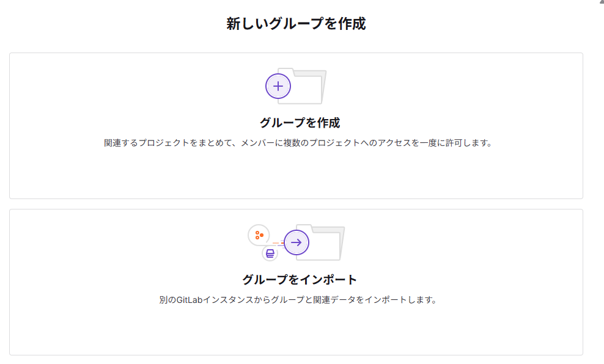Click the purple plus circle icon
Viewport: 604px width, 364px height.
(278, 86)
